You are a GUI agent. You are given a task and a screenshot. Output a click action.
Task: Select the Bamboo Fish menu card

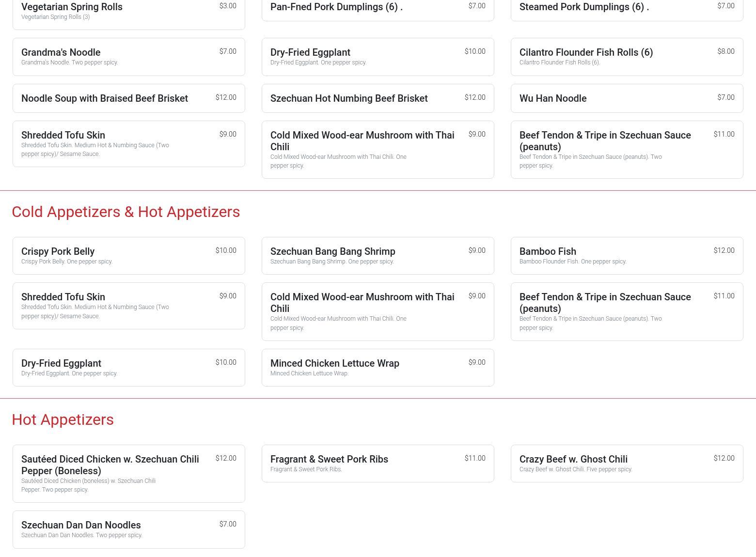coord(627,256)
